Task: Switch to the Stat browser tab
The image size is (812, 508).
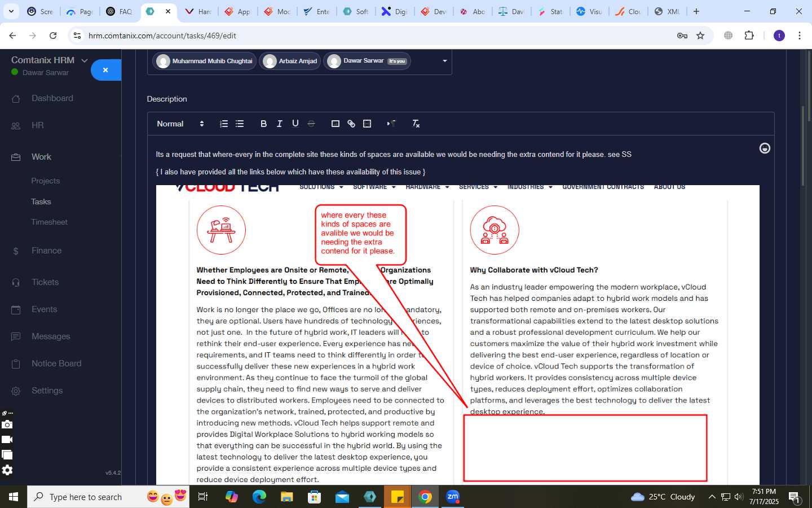Action: coord(550,11)
